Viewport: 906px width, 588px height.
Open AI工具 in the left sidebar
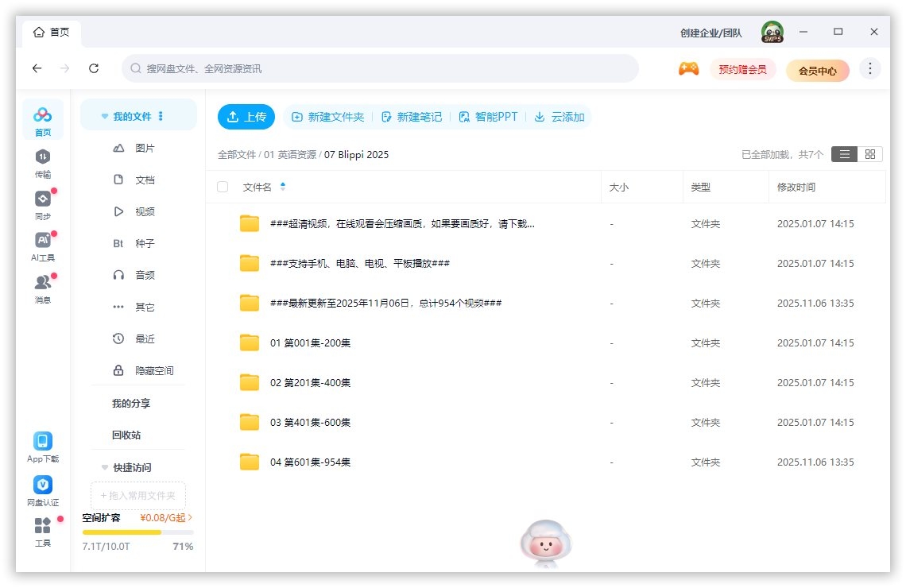43,241
